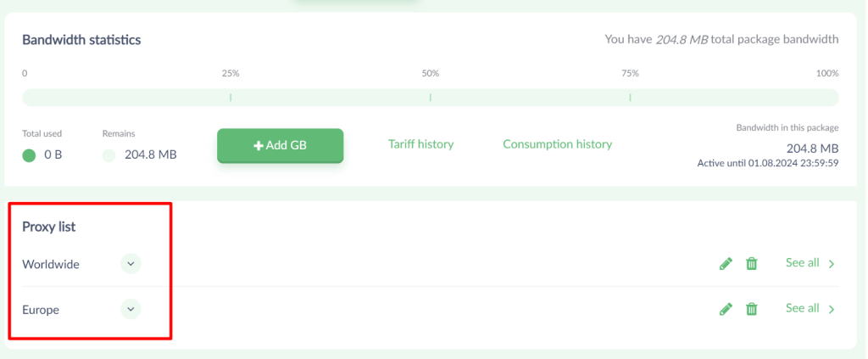Image resolution: width=868 pixels, height=359 pixels.
Task: Select the Worldwide list name
Action: [x=50, y=264]
